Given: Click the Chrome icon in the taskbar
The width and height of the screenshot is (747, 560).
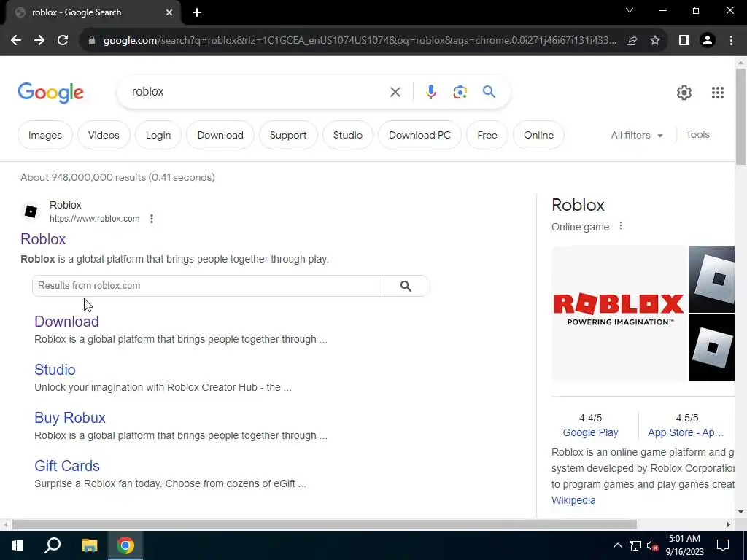Looking at the screenshot, I should point(125,545).
